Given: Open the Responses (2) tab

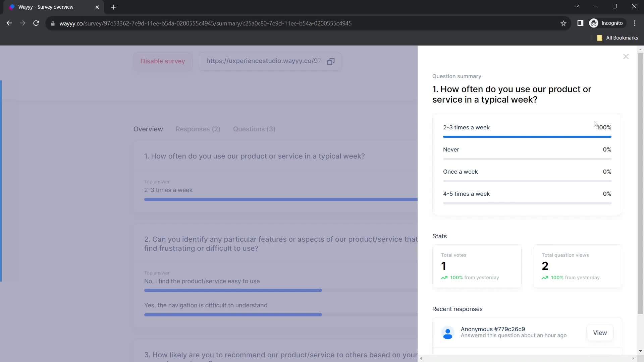Looking at the screenshot, I should [198, 129].
